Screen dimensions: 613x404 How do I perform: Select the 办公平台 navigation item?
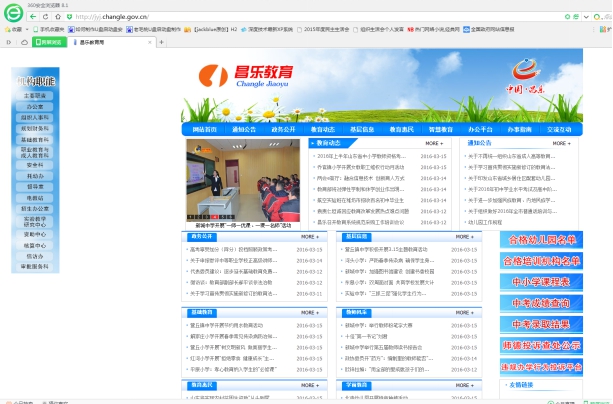click(x=480, y=129)
